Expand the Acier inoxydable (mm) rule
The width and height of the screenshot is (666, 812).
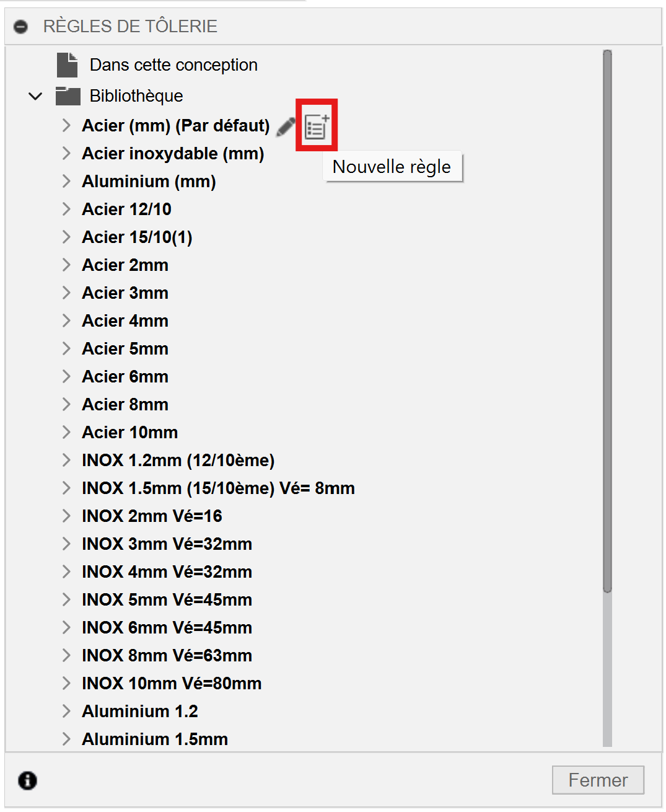(x=66, y=154)
